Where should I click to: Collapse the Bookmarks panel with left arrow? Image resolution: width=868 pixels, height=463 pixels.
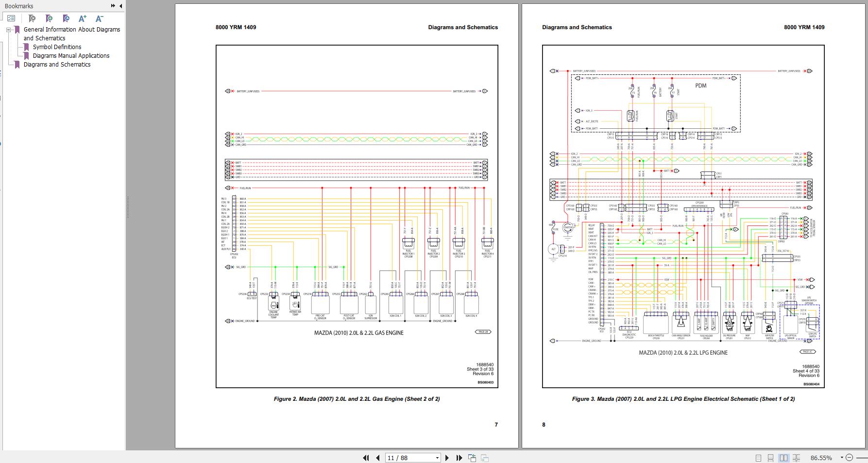point(120,6)
